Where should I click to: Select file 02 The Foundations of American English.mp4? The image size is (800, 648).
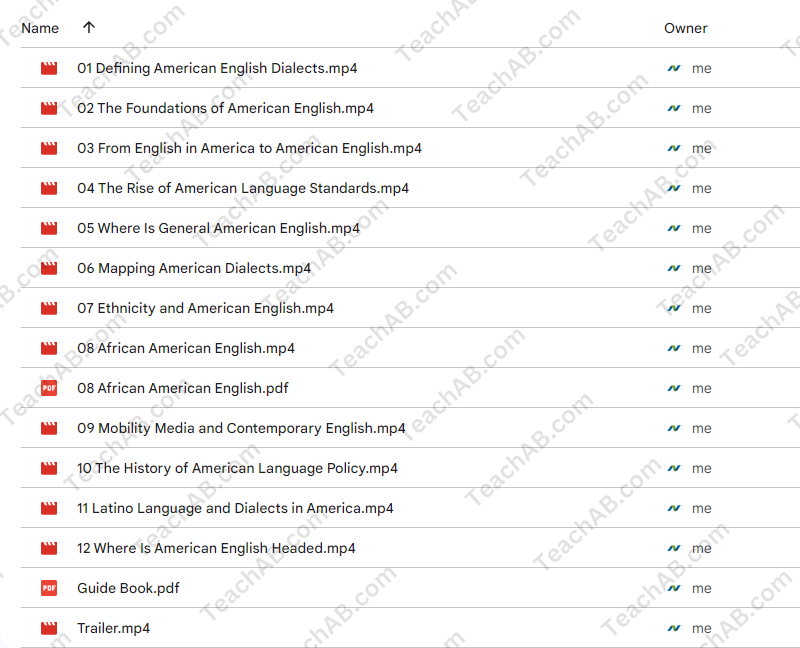point(225,108)
